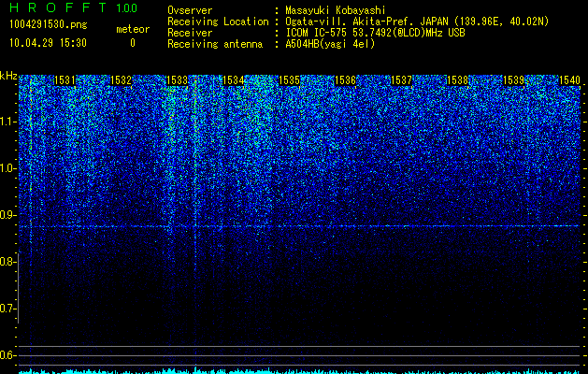This screenshot has width=588, height=374.
Task: Click the ICOM IC-575 receiver line
Action: click(375, 33)
